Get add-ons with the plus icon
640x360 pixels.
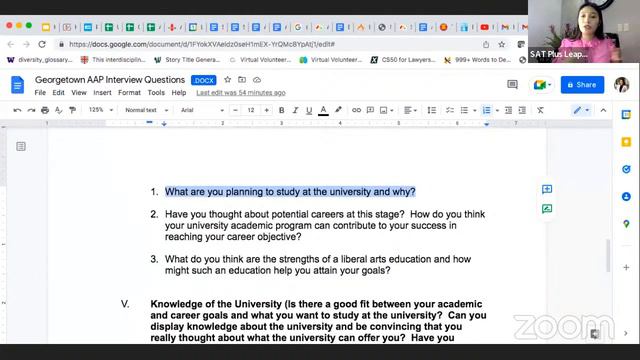pos(626,268)
